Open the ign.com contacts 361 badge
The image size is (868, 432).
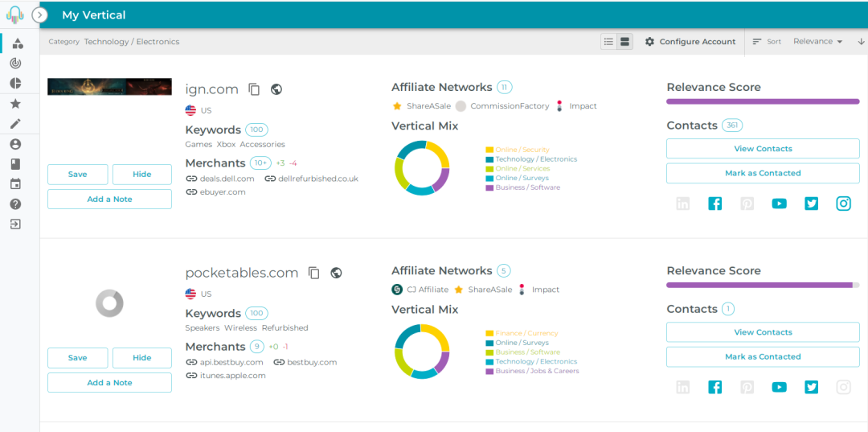tap(732, 125)
